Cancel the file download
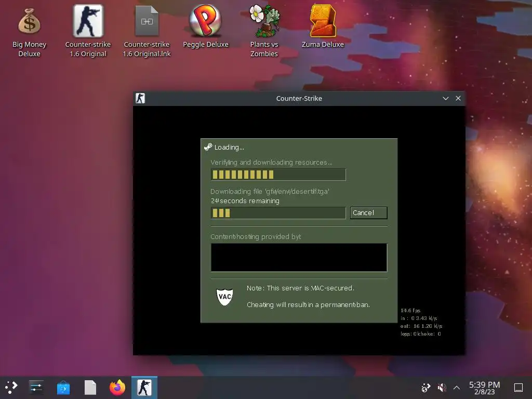532x399 pixels. point(368,212)
